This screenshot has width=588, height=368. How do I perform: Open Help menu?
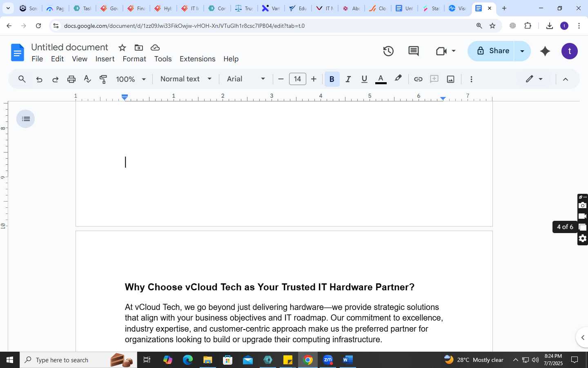tap(231, 59)
